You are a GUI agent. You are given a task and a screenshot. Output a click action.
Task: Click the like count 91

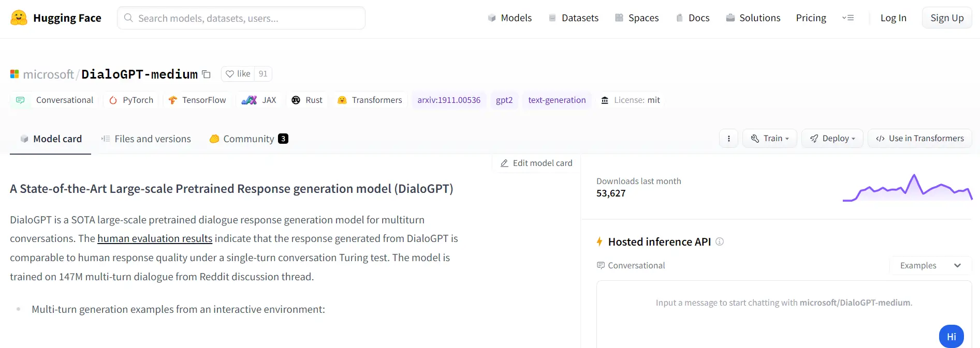(x=263, y=74)
